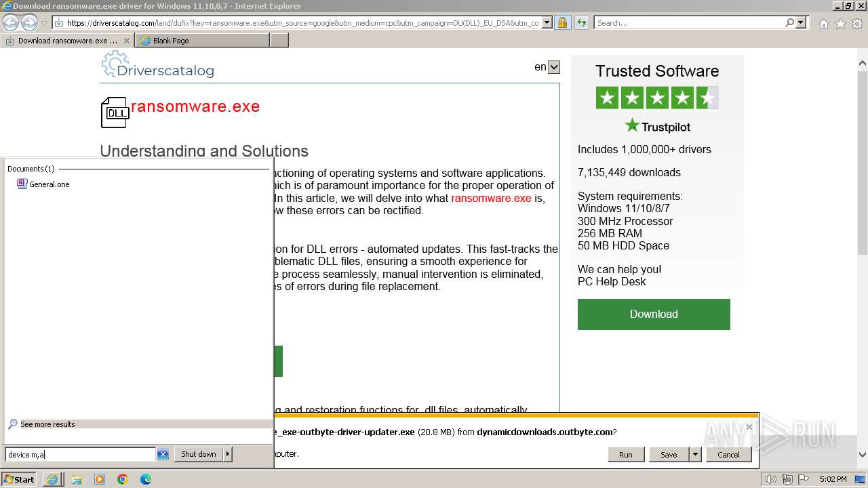This screenshot has height=488, width=868.
Task: Launch Microsoft Edge from the taskbar
Action: pos(146,479)
